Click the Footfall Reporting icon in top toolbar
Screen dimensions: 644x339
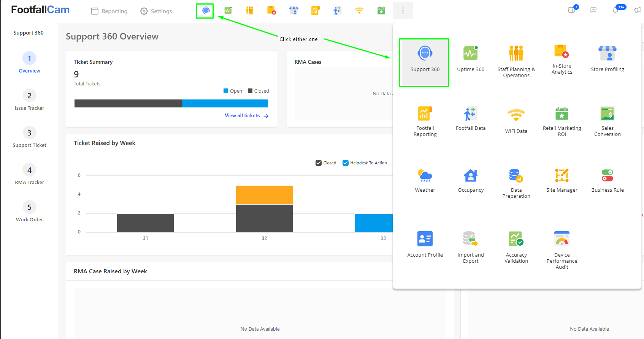point(315,11)
